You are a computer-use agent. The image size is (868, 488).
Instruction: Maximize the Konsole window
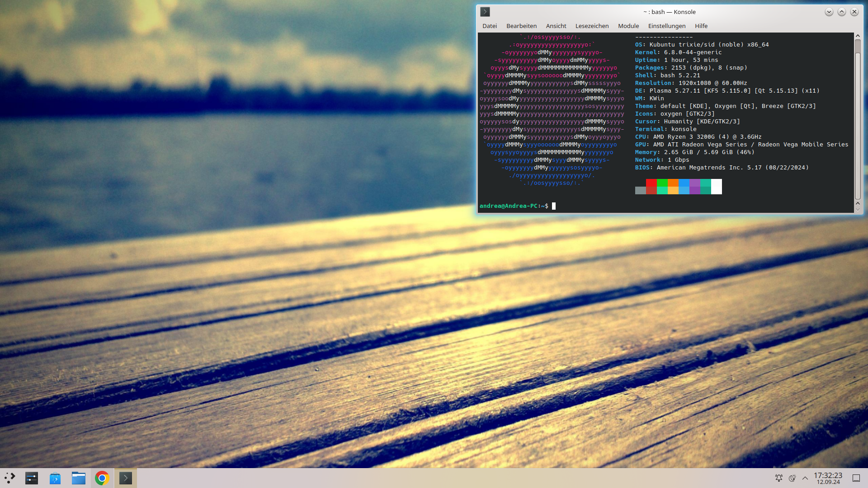coord(841,12)
